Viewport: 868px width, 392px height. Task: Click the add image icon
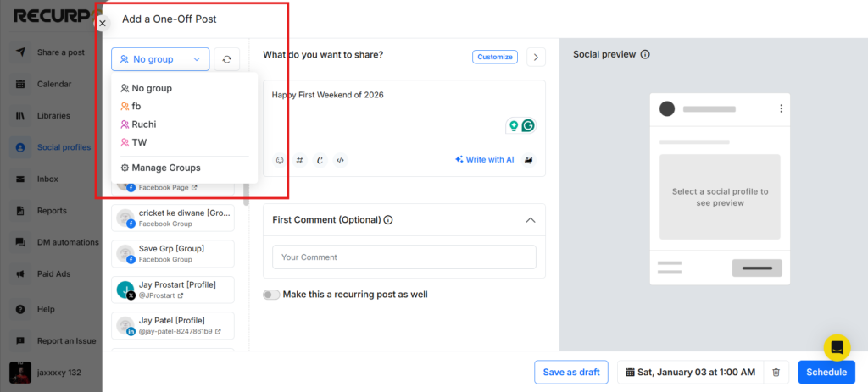[x=529, y=160]
